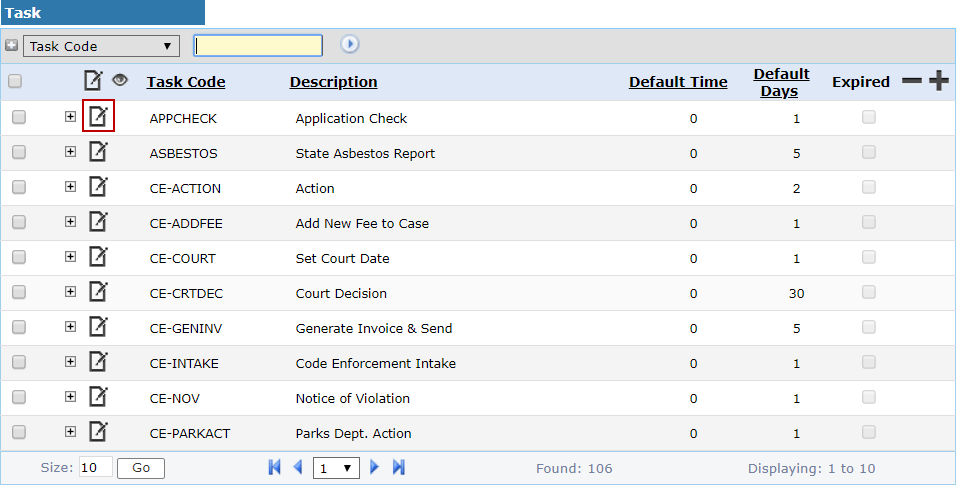Sort by Description column header
Screen dimensions: 956x485
pos(334,82)
